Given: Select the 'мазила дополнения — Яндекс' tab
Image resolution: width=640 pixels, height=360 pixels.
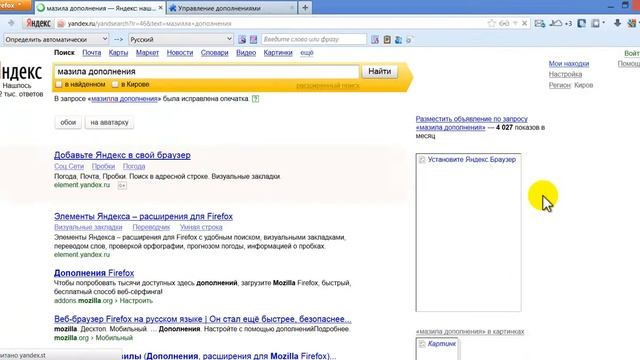Looking at the screenshot, I should pos(100,8).
